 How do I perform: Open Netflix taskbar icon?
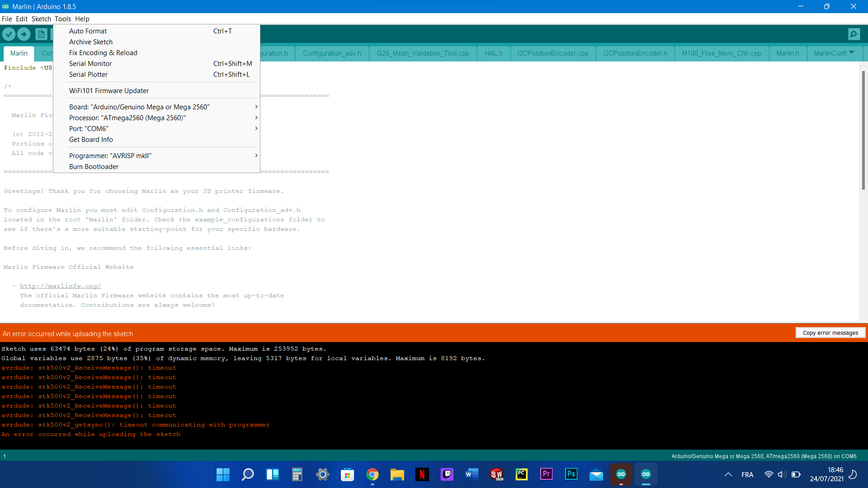pos(422,474)
